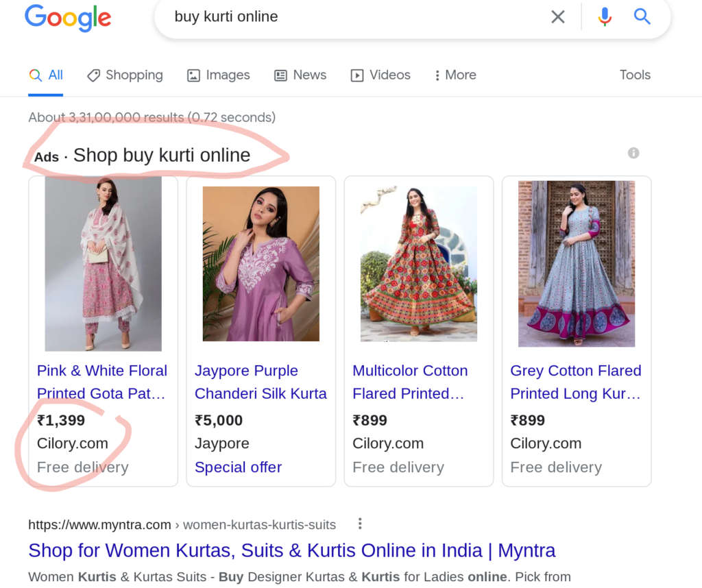The width and height of the screenshot is (702, 588).
Task: Click the ₹5,000 price
Action: (219, 420)
